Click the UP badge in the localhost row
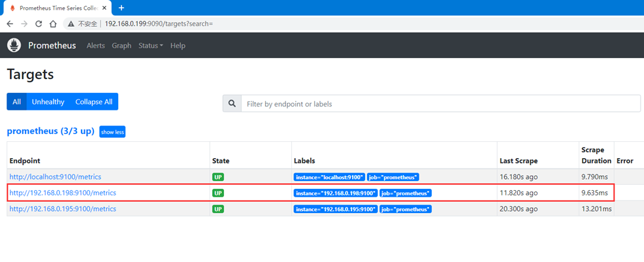Image resolution: width=644 pixels, height=262 pixels. click(218, 177)
